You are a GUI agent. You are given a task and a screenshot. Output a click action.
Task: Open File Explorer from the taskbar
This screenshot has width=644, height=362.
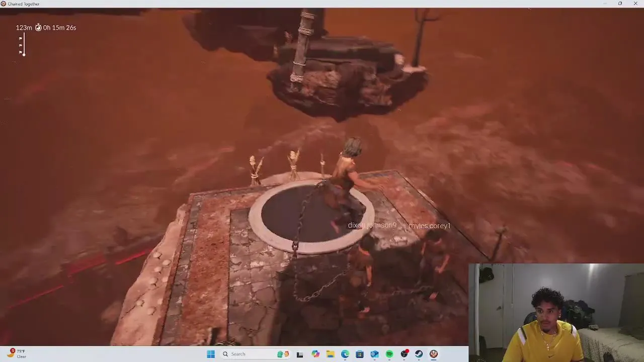pos(331,354)
